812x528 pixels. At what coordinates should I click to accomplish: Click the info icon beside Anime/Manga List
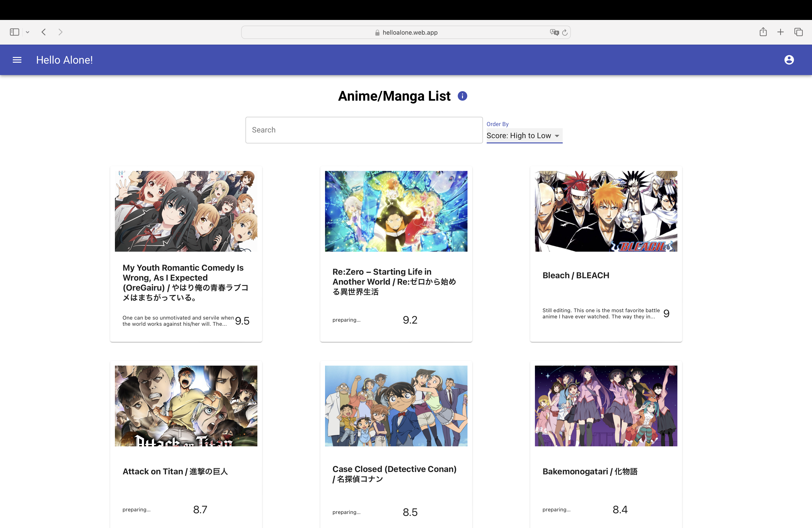(x=462, y=96)
